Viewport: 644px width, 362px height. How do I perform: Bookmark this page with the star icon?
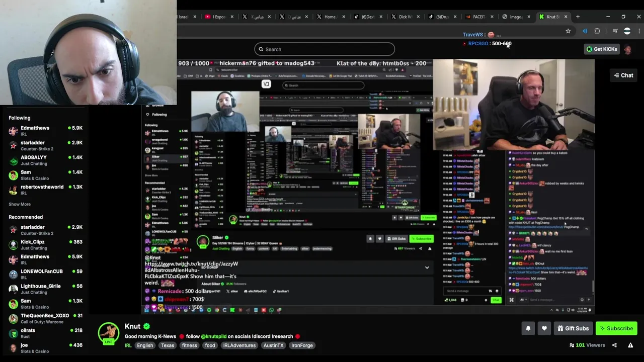(x=568, y=31)
